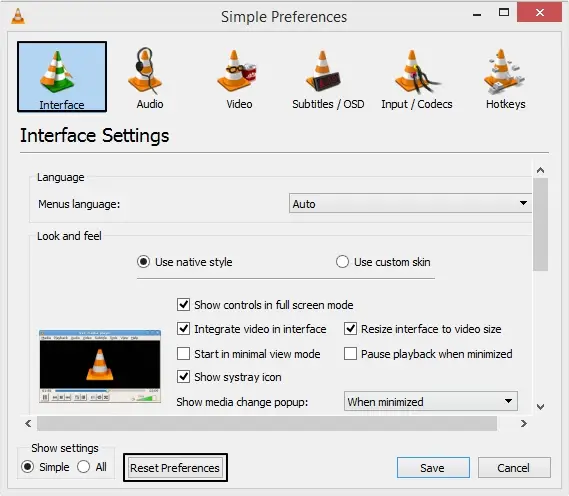The height and width of the screenshot is (496, 569).
Task: Click the Interface Settings heading
Action: pyautogui.click(x=94, y=136)
